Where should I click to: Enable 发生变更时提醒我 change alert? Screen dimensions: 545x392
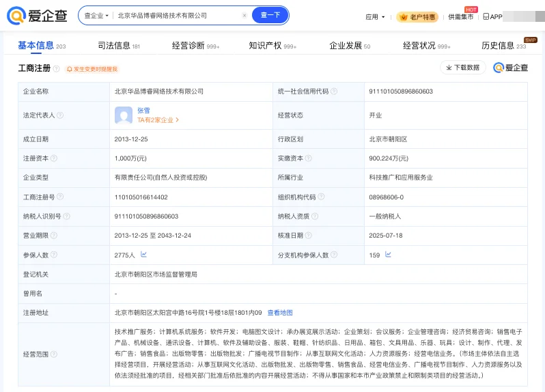click(x=92, y=69)
